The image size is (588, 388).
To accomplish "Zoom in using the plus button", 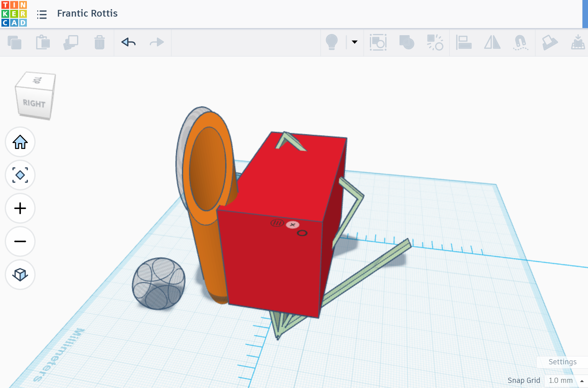I will 20,208.
